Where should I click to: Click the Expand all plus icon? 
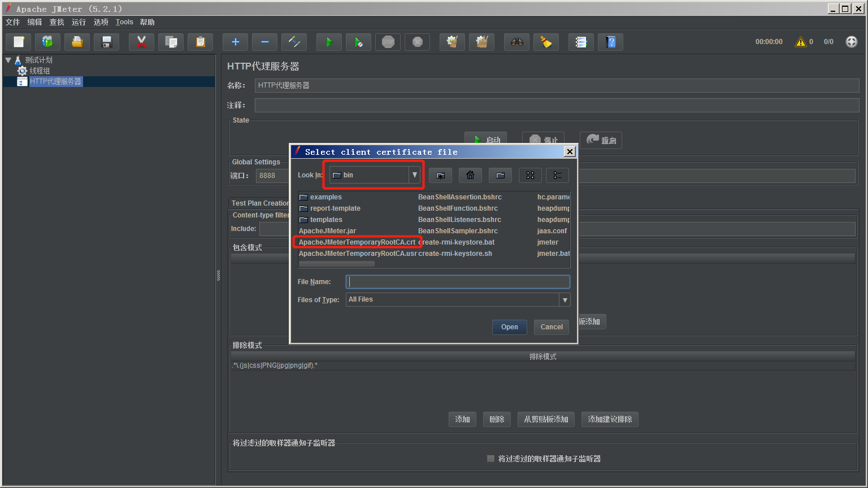(235, 42)
